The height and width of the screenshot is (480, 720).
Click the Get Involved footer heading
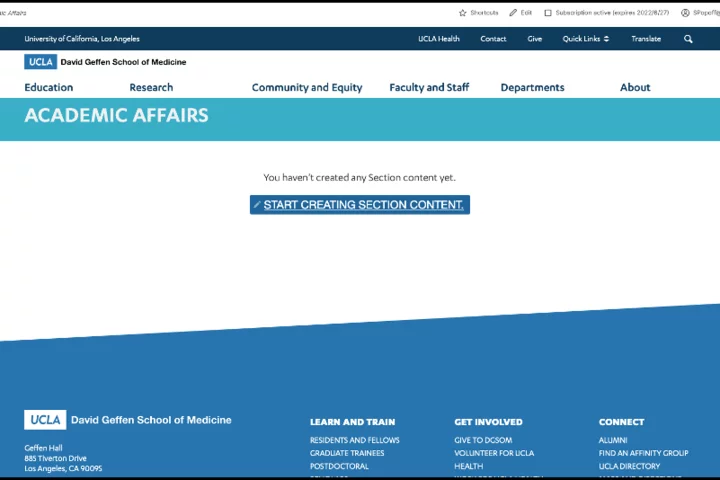pos(488,422)
